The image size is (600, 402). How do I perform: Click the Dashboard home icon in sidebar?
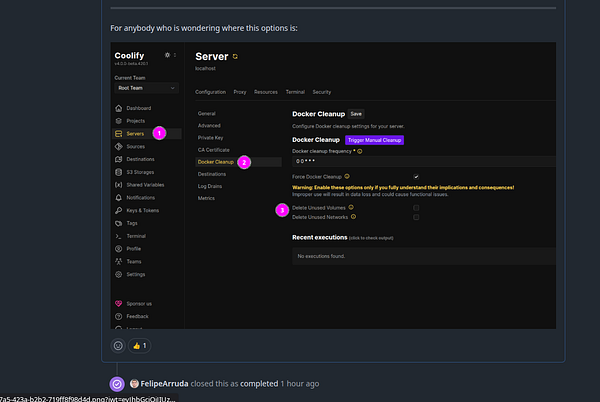119,108
